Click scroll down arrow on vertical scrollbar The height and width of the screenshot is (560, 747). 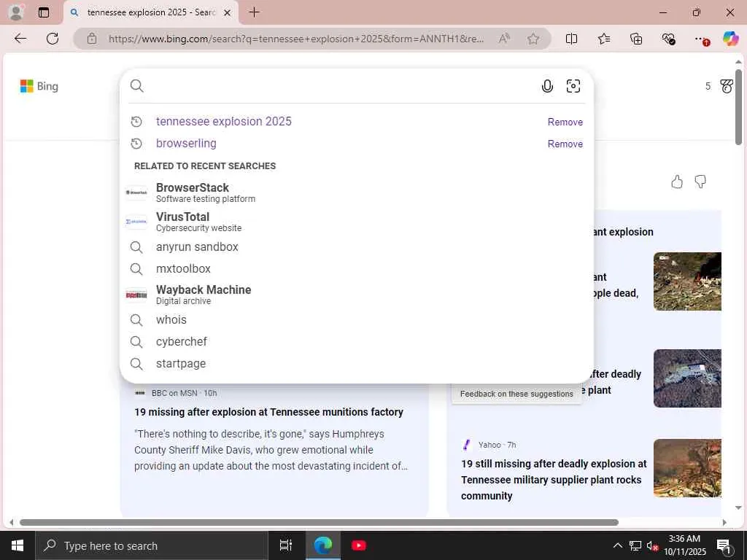(738, 508)
